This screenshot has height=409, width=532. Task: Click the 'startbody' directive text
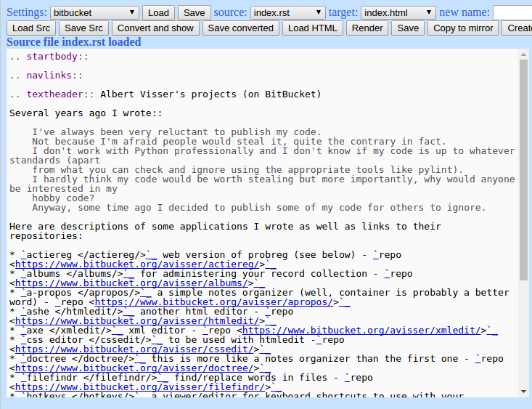(52, 57)
